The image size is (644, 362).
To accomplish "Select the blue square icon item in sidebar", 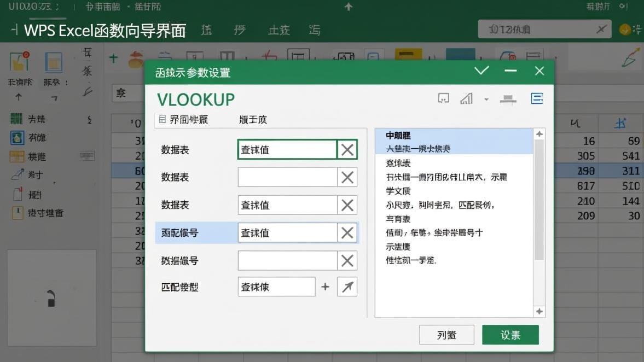I will [28, 137].
